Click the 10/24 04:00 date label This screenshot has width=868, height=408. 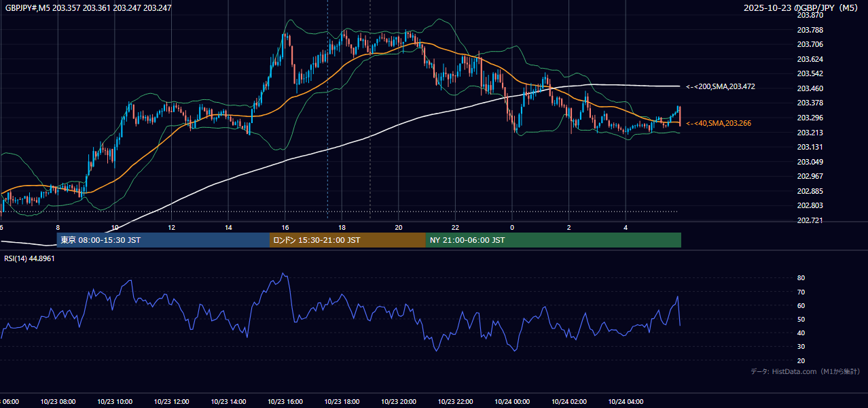point(626,402)
